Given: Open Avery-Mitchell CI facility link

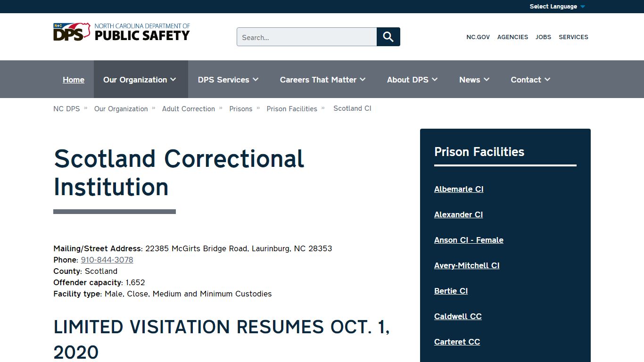Looking at the screenshot, I should coord(467,265).
